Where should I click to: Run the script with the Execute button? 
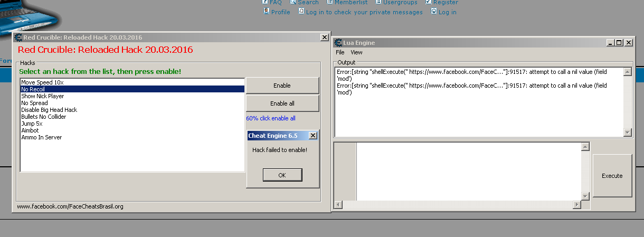[612, 176]
